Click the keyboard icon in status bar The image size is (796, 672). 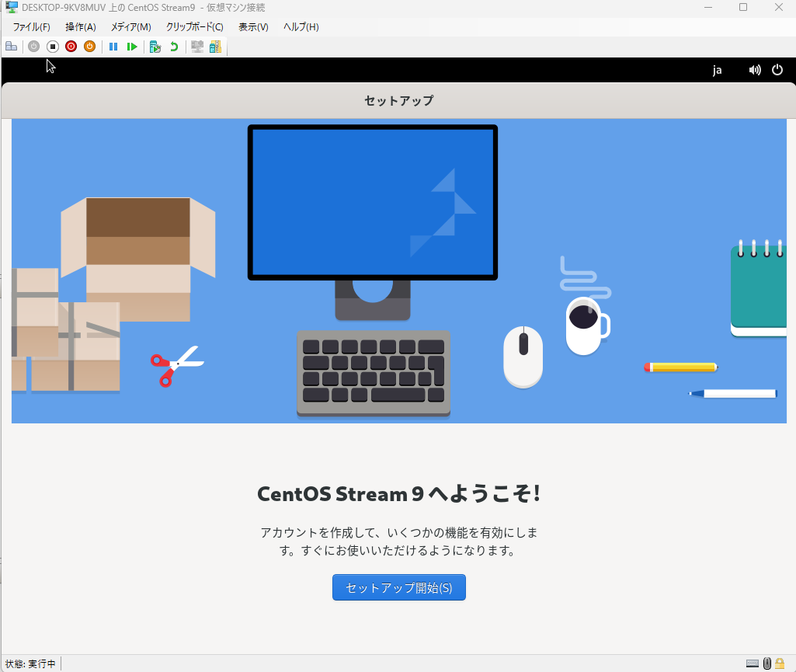click(x=752, y=663)
